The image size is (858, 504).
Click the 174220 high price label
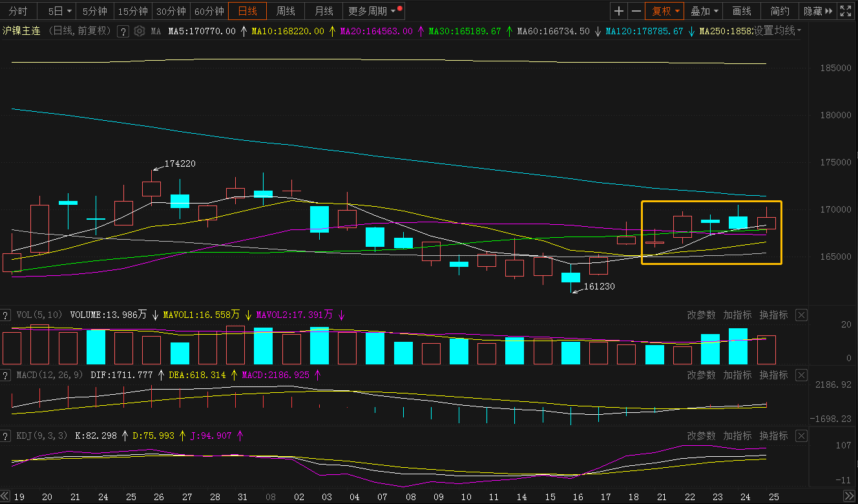(x=180, y=163)
